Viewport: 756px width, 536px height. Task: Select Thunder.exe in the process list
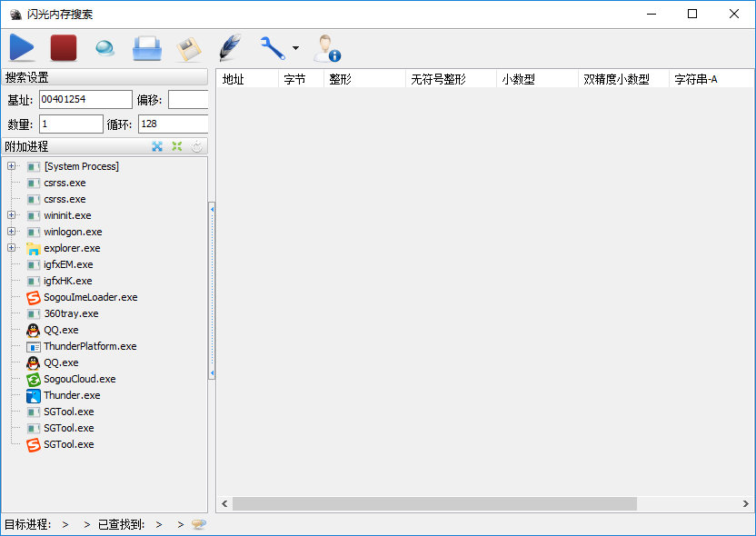pos(72,395)
